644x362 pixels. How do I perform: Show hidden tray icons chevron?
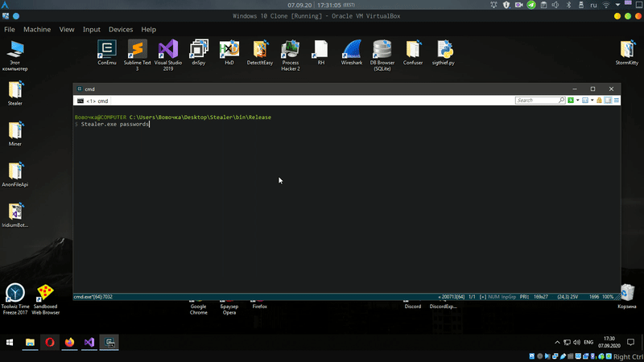pos(557,343)
